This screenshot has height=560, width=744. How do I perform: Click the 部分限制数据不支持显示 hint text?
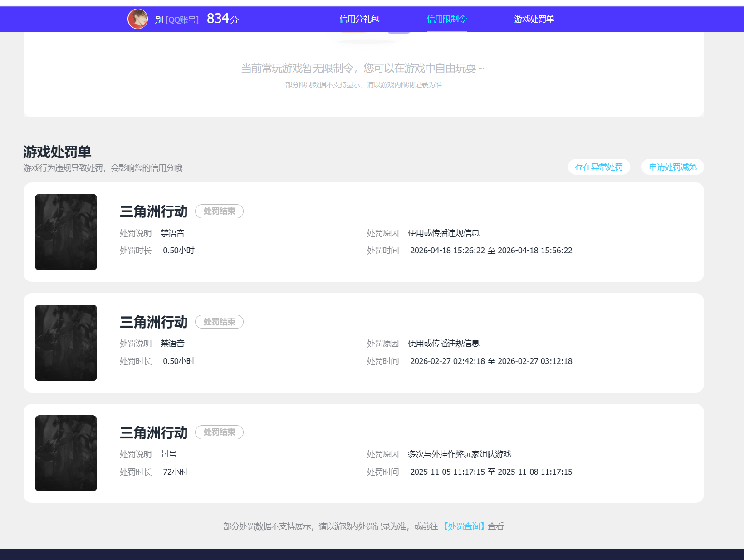[363, 85]
